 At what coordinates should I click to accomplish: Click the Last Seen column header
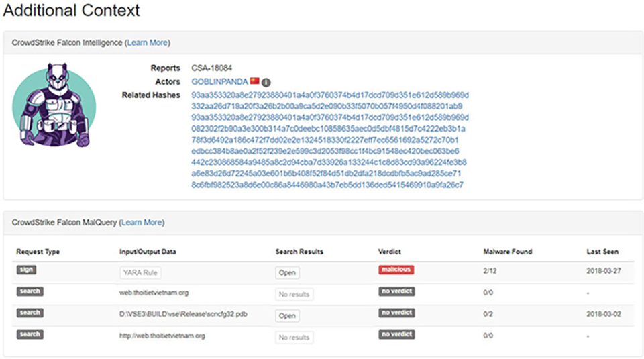tap(602, 252)
